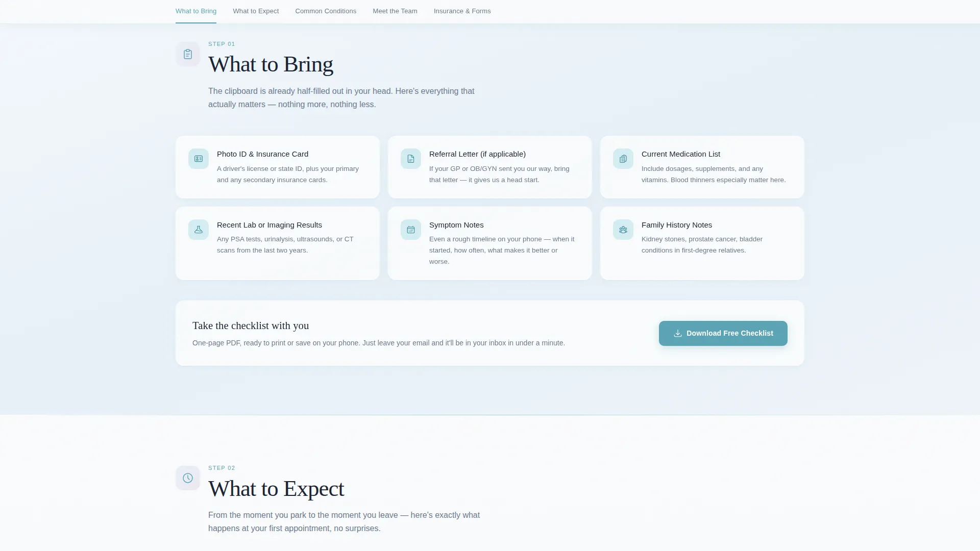Viewport: 980px width, 551px height.
Task: Click the Current Medication List title
Action: click(681, 154)
